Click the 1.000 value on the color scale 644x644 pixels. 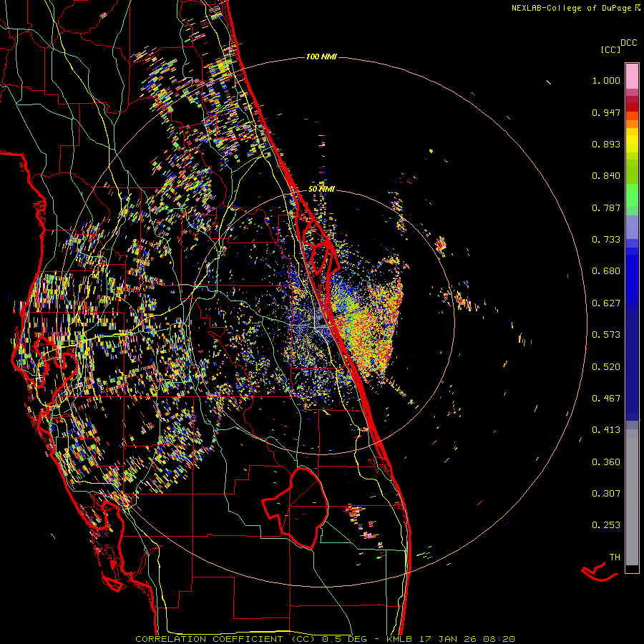point(605,81)
